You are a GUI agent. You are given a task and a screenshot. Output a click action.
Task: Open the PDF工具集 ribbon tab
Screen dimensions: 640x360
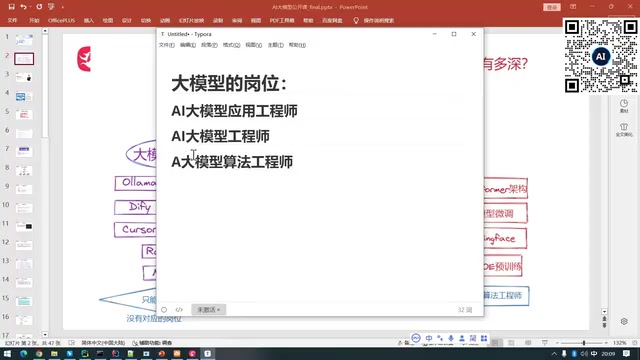click(x=282, y=20)
